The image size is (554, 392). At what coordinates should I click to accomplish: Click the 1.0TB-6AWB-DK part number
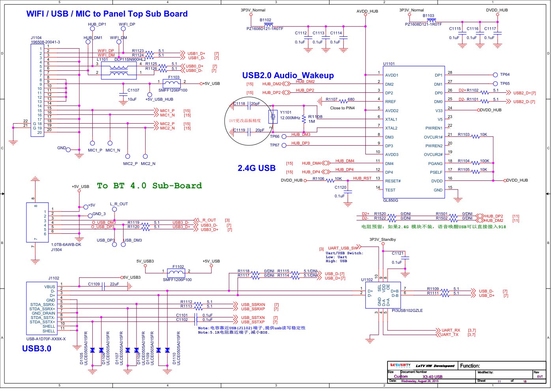[x=66, y=245]
